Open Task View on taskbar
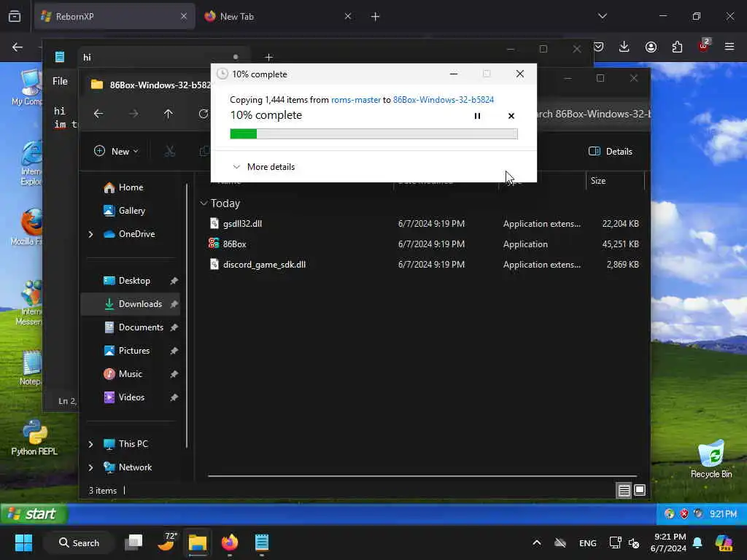 pos(133,542)
